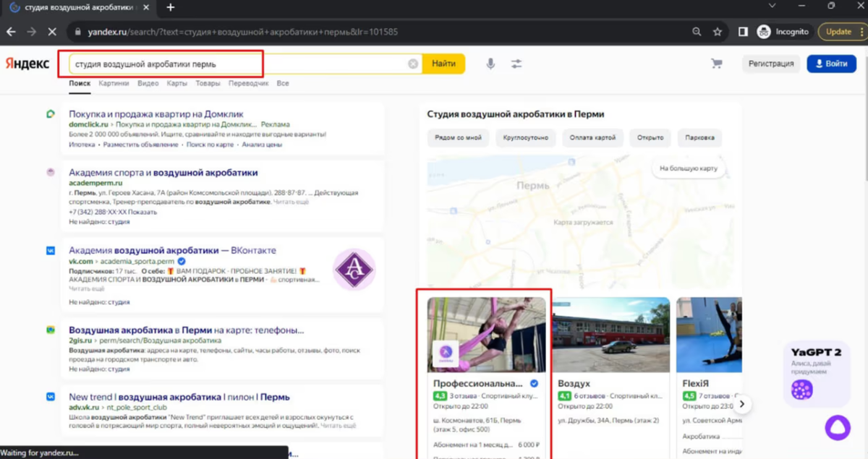Open the Воздух studio card photo

coord(610,334)
